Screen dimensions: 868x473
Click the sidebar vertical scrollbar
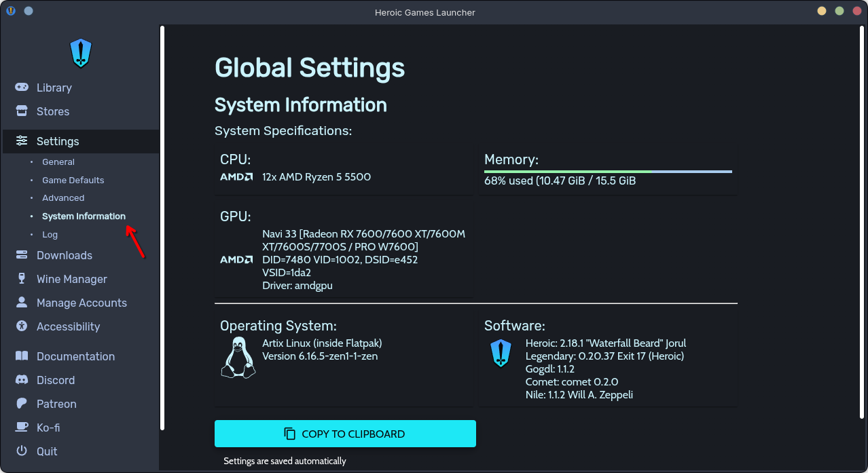162,227
